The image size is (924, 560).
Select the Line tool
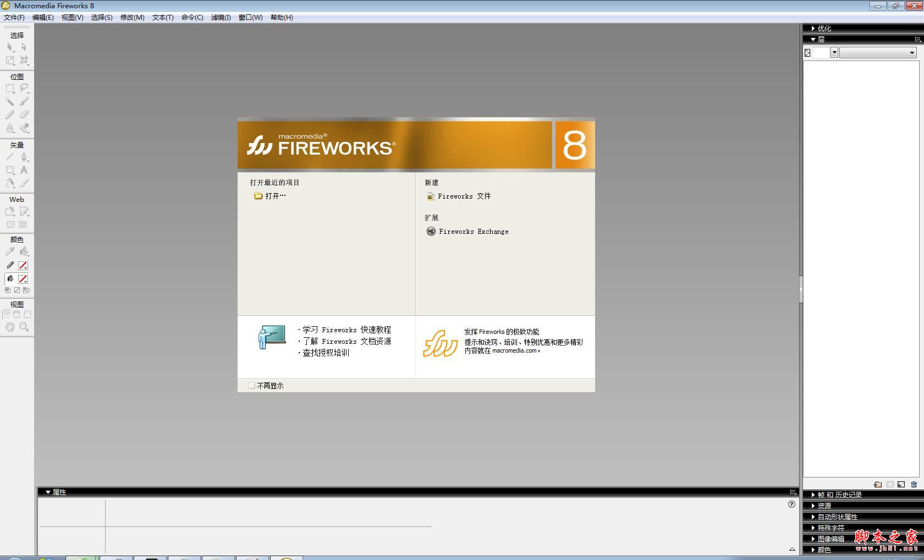(10, 157)
